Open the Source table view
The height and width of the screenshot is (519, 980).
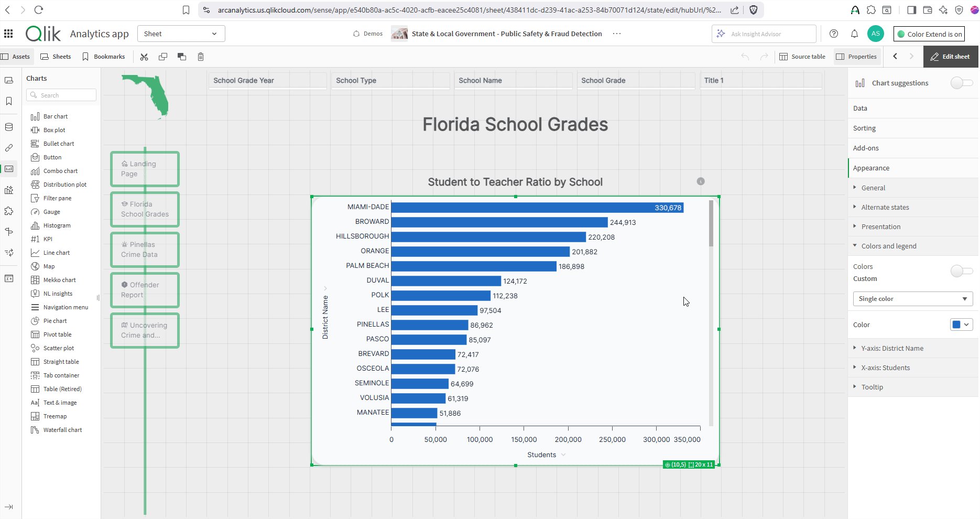click(x=803, y=56)
